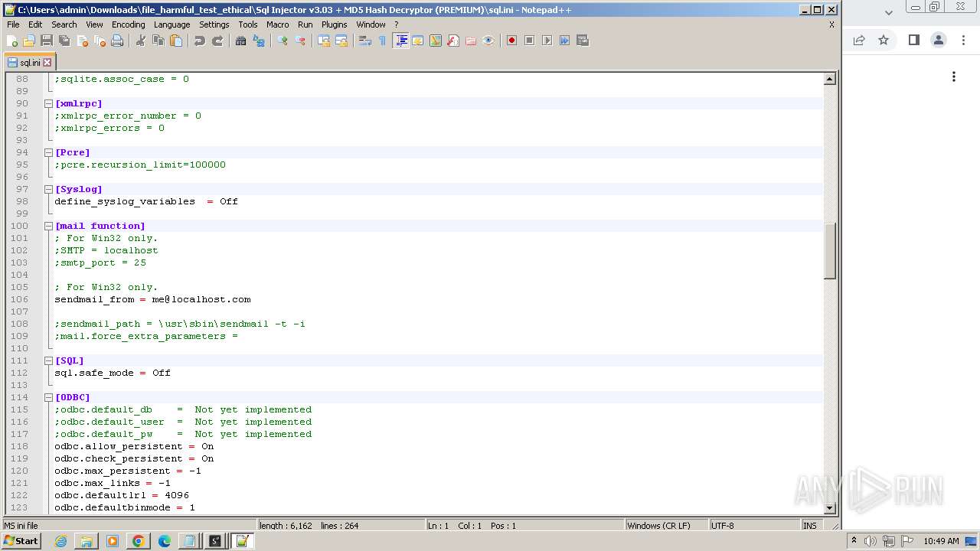Click the Save All toolbar icon
Viewport: 980px width, 551px height.
point(64,41)
